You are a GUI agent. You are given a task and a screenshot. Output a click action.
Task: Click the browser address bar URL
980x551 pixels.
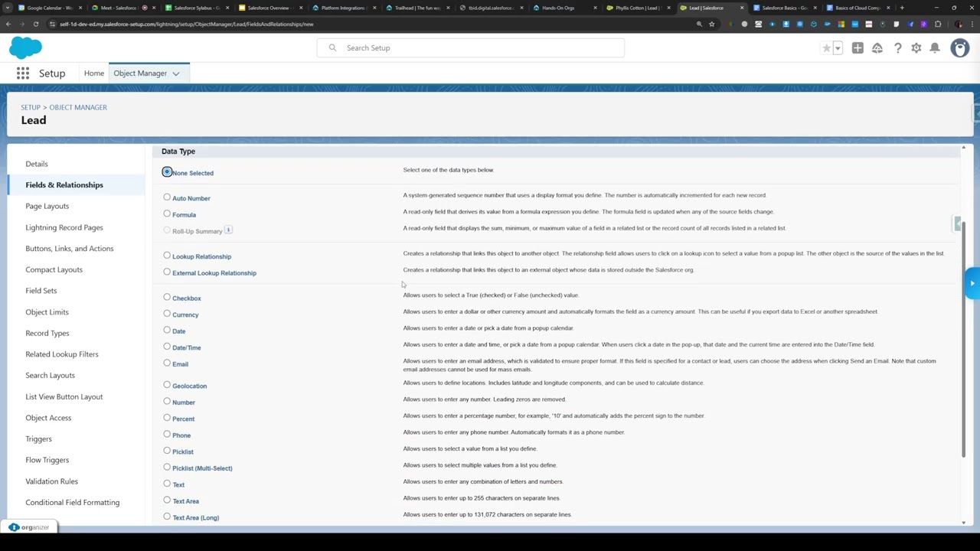point(186,24)
